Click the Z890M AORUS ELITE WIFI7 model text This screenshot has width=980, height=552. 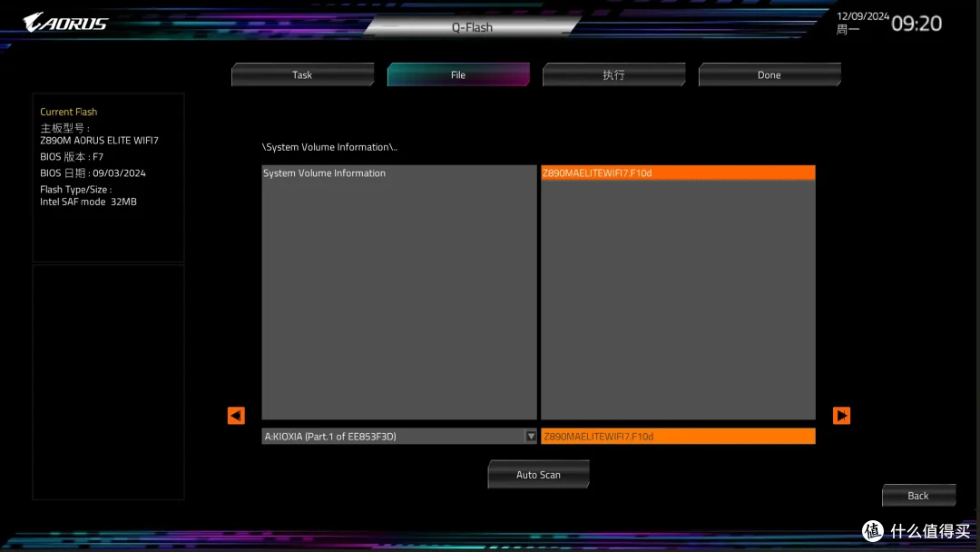pyautogui.click(x=100, y=141)
